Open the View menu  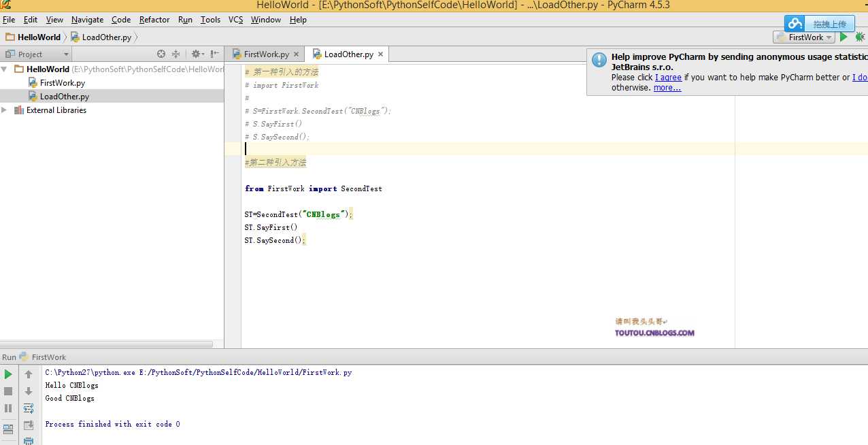coord(54,20)
